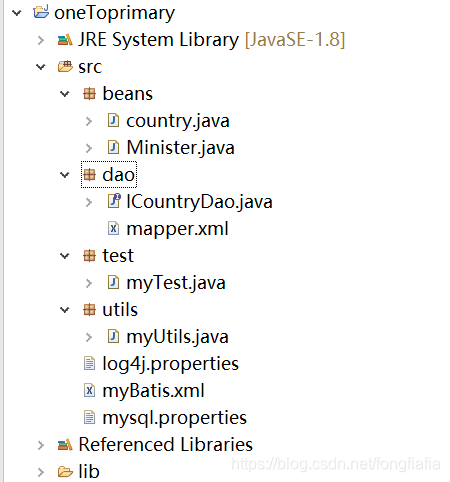Expand myUtils.java members
Screen dimensions: 450x482
pos(89,337)
